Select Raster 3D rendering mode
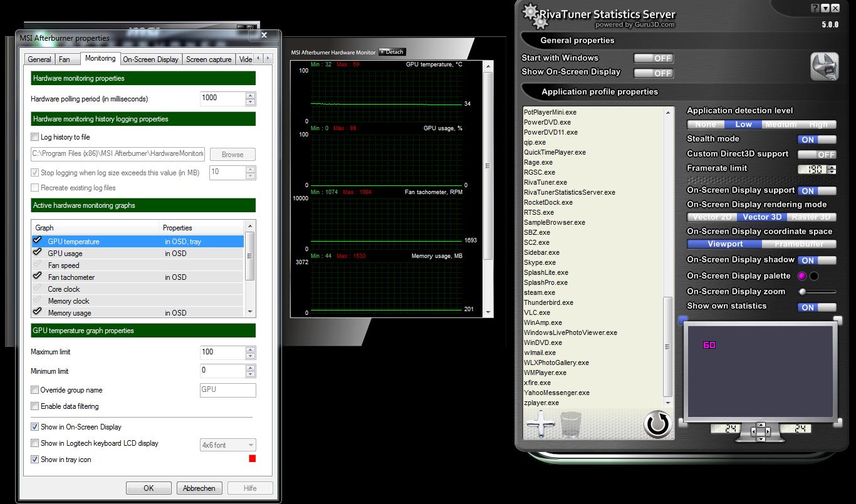 click(x=811, y=217)
